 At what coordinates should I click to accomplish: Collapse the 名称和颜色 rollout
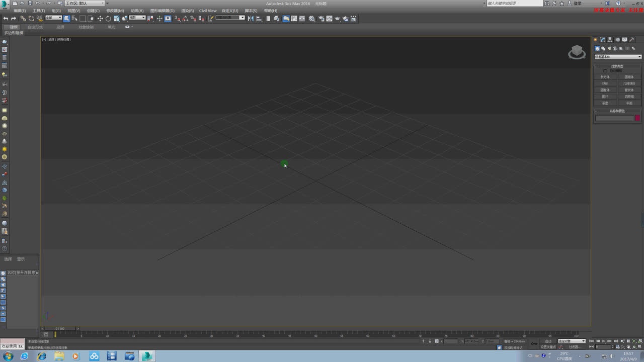[618, 111]
